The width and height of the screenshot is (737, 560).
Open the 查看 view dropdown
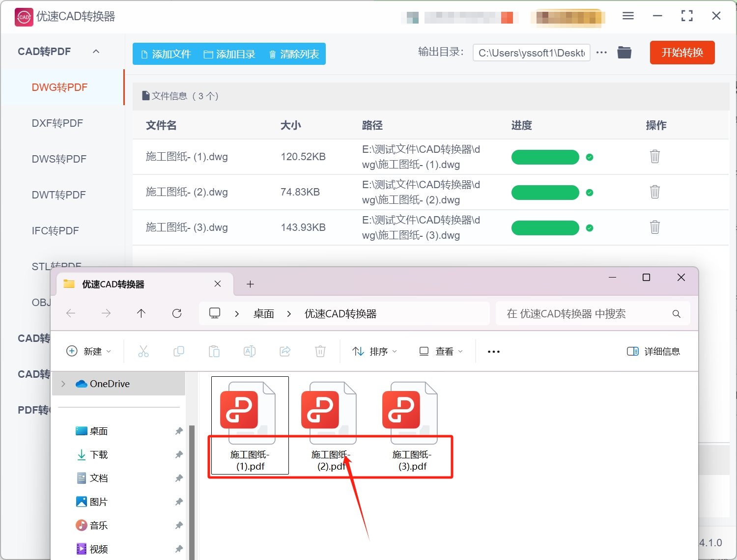click(x=441, y=351)
